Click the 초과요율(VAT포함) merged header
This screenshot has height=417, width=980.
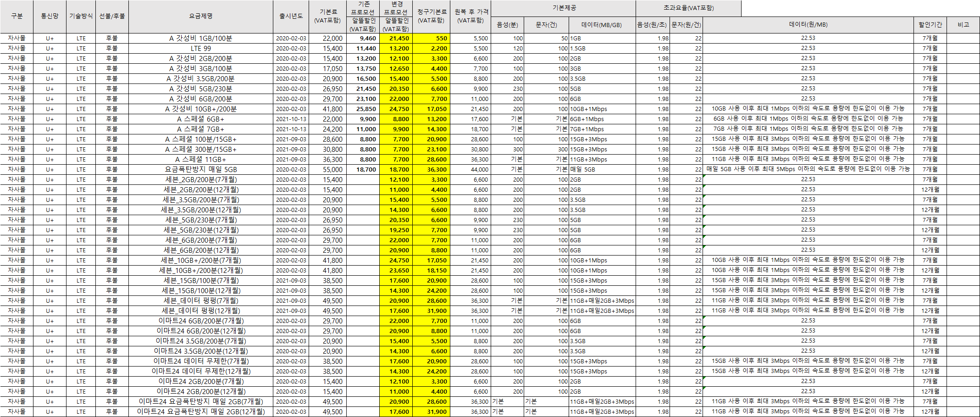click(x=688, y=8)
